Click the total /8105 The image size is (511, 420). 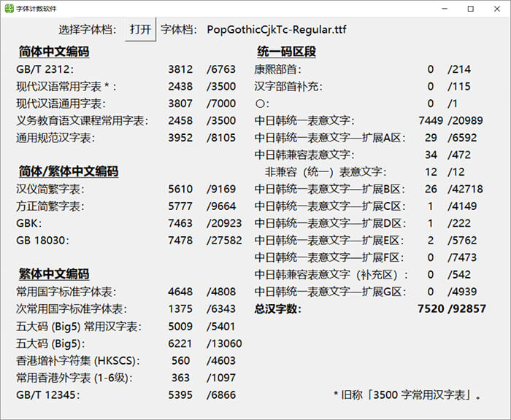click(221, 138)
